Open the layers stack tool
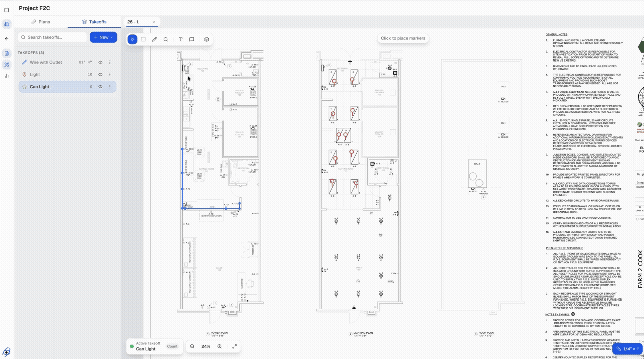This screenshot has width=644, height=359. (206, 39)
